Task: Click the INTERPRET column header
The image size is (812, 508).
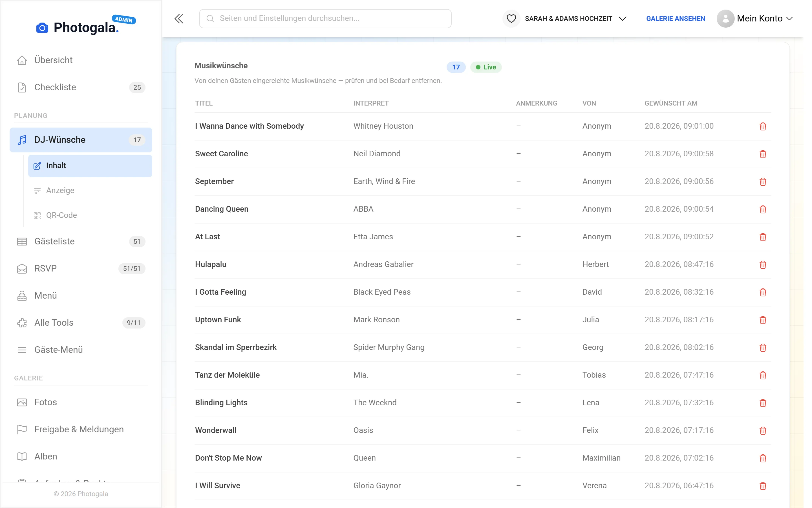Action: pyautogui.click(x=371, y=104)
